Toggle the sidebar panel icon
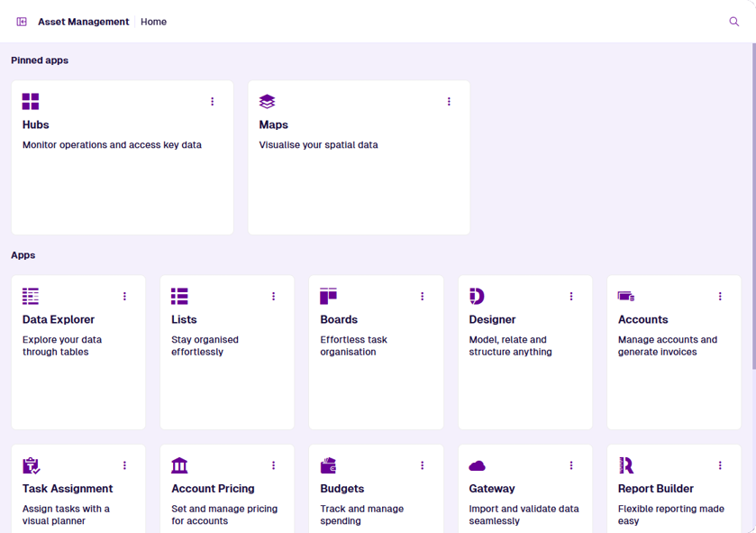756x533 pixels. [22, 22]
